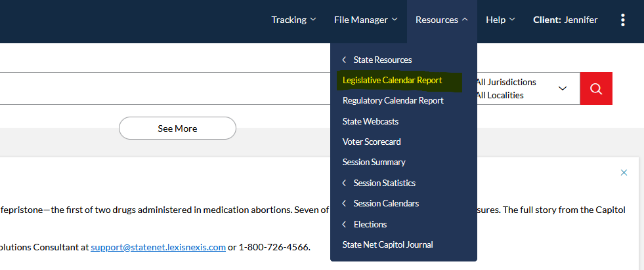Select Session Summary menu item

[x=374, y=162]
